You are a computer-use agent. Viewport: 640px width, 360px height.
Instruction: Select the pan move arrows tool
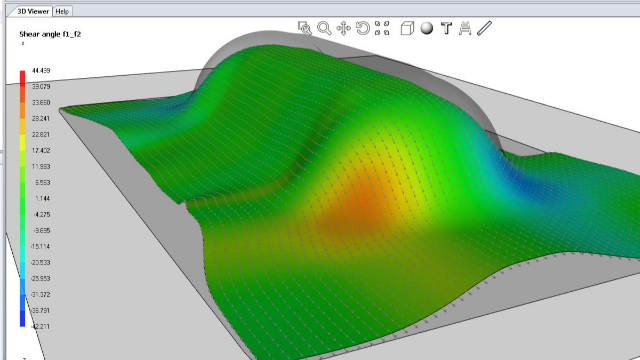tap(344, 28)
